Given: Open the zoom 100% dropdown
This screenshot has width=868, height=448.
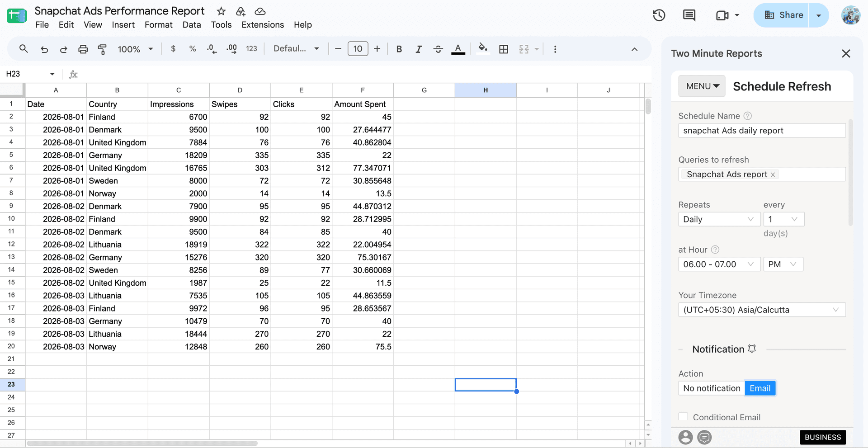Looking at the screenshot, I should point(135,49).
